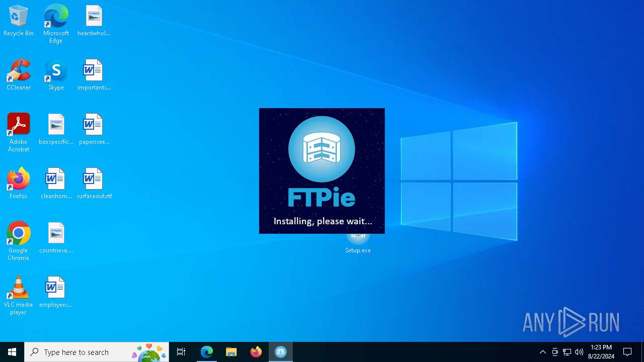Select the Skype desktop shortcut
The width and height of the screenshot is (644, 362).
click(x=56, y=75)
